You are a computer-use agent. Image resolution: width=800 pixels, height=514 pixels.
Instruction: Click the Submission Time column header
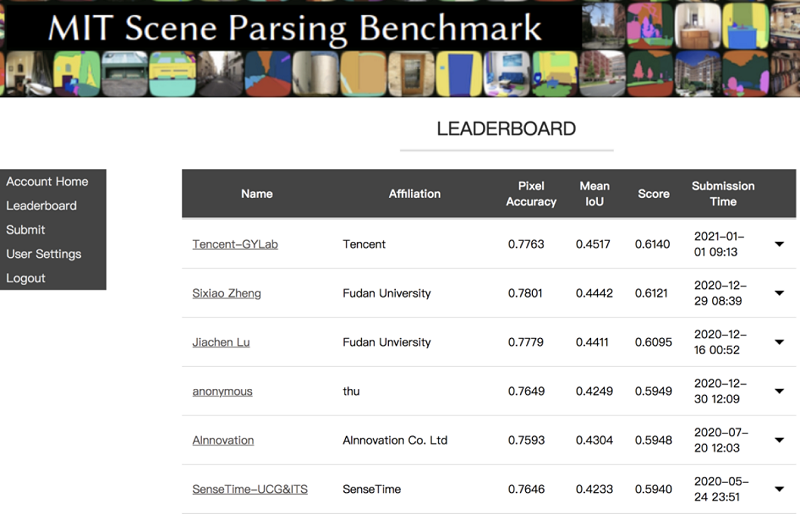pos(723,194)
